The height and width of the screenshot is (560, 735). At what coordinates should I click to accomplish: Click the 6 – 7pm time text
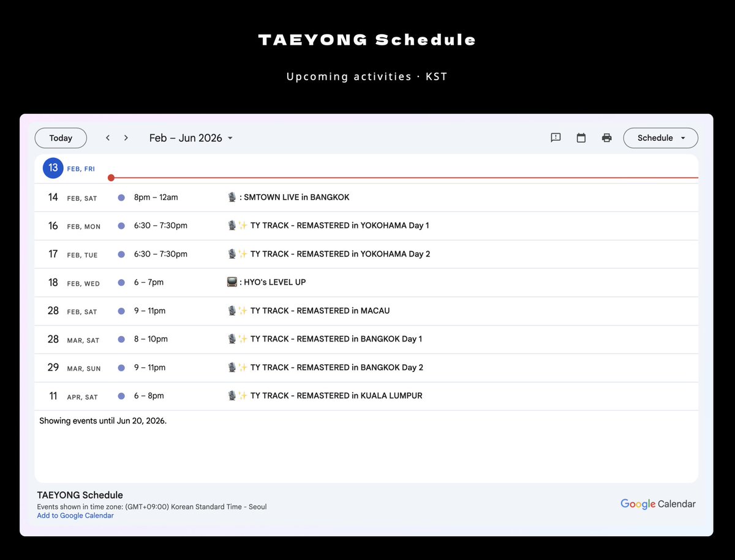[149, 282]
